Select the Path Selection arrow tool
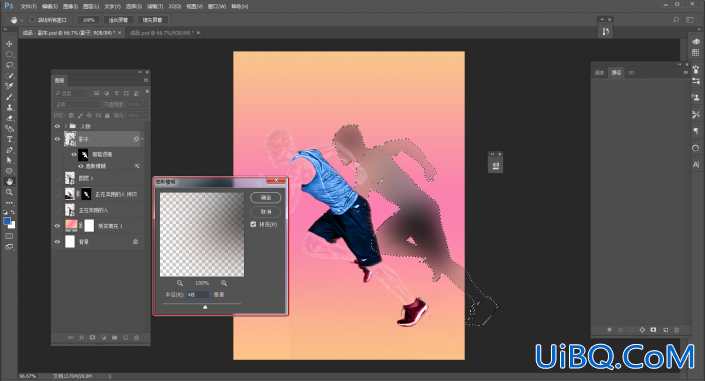 [9, 160]
